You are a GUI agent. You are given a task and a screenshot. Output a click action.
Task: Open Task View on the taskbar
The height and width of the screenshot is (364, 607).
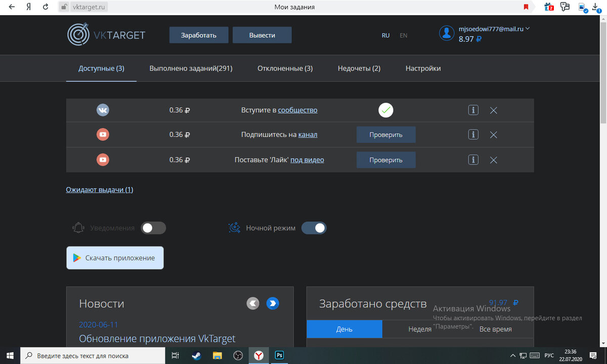pos(175,355)
